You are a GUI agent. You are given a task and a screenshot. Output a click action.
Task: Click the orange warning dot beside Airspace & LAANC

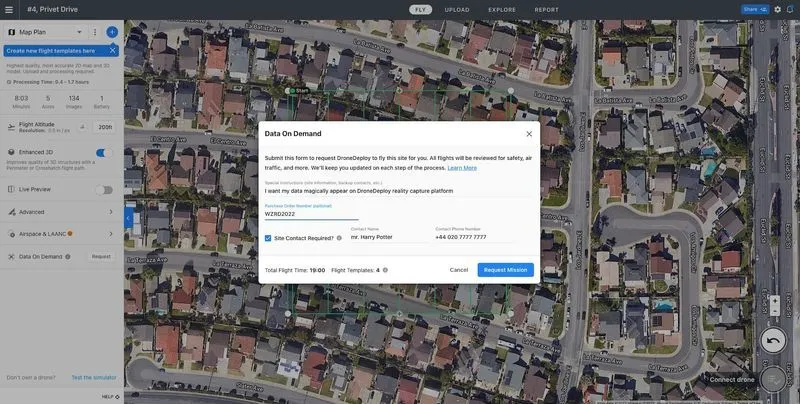pyautogui.click(x=70, y=234)
